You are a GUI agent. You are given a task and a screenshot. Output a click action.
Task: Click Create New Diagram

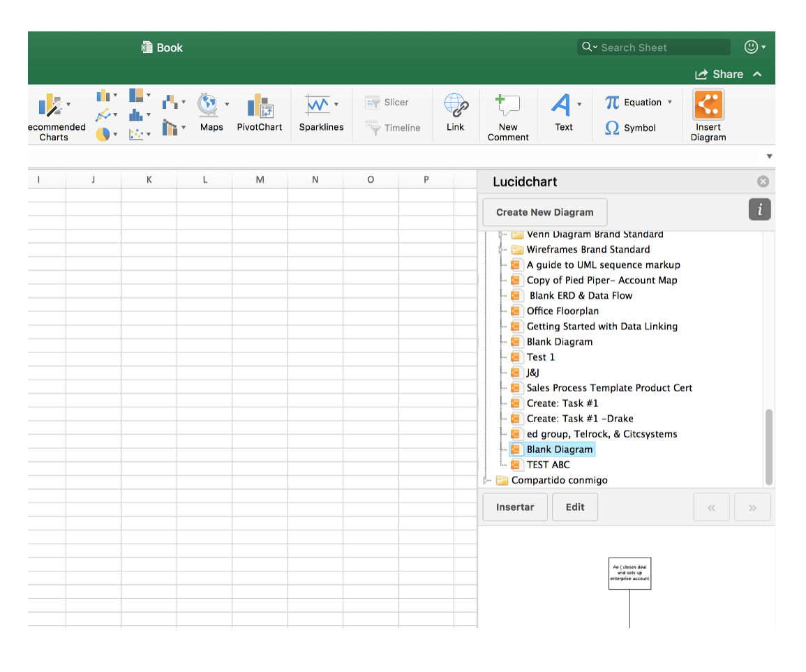coord(545,212)
